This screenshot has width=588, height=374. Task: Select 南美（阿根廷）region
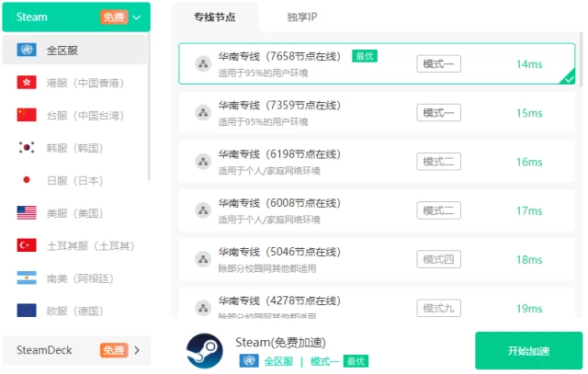(x=74, y=278)
